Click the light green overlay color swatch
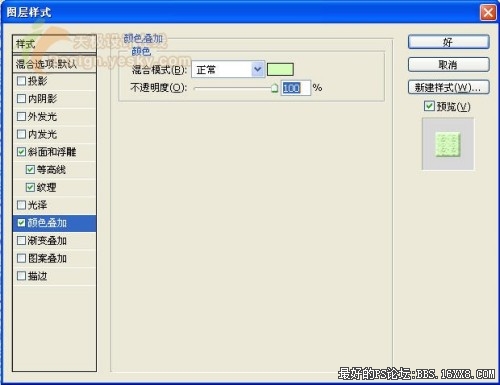Viewport: 500px width, 385px height. coord(280,70)
